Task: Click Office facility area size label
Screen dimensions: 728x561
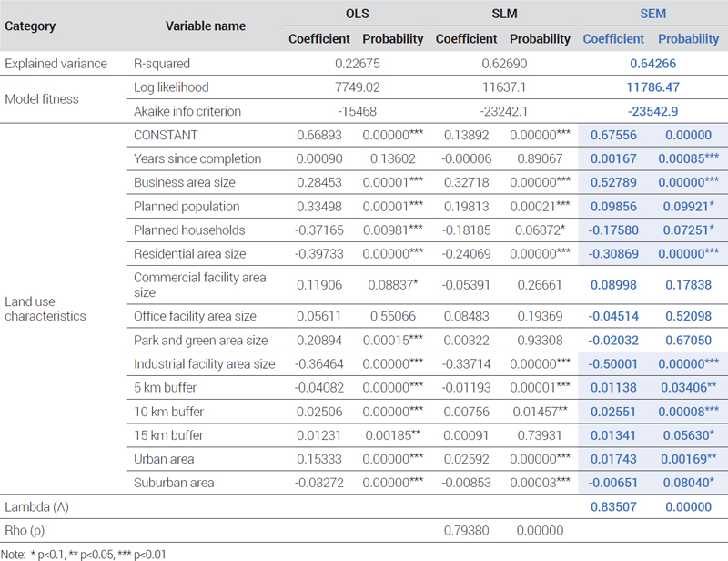Action: pos(195,317)
